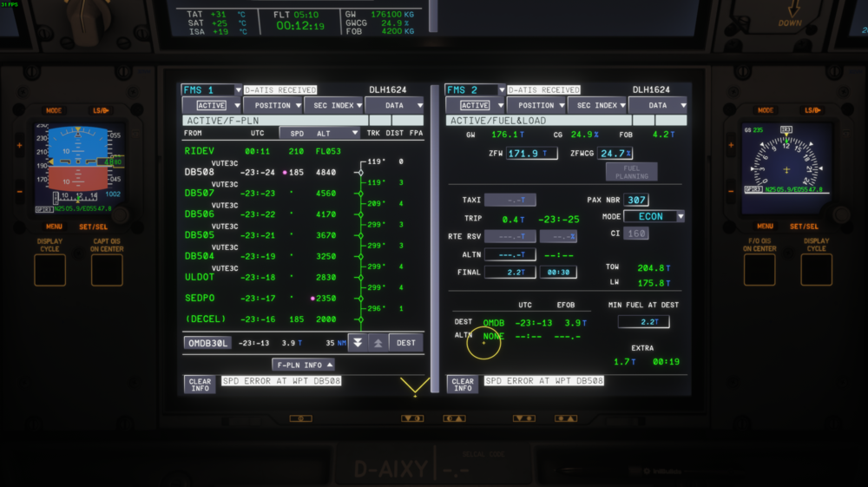Push the CAPT OIS ON CENTER button
The image size is (868, 487).
coord(107,270)
